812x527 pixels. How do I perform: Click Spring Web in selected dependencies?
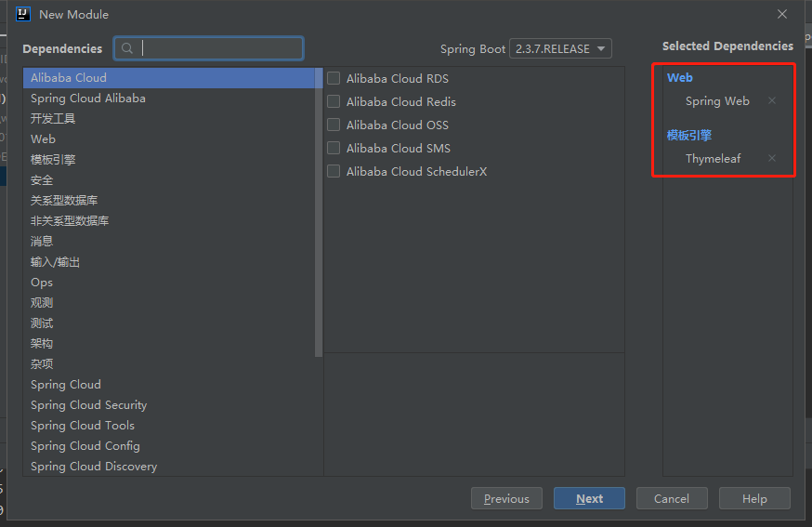click(x=717, y=101)
